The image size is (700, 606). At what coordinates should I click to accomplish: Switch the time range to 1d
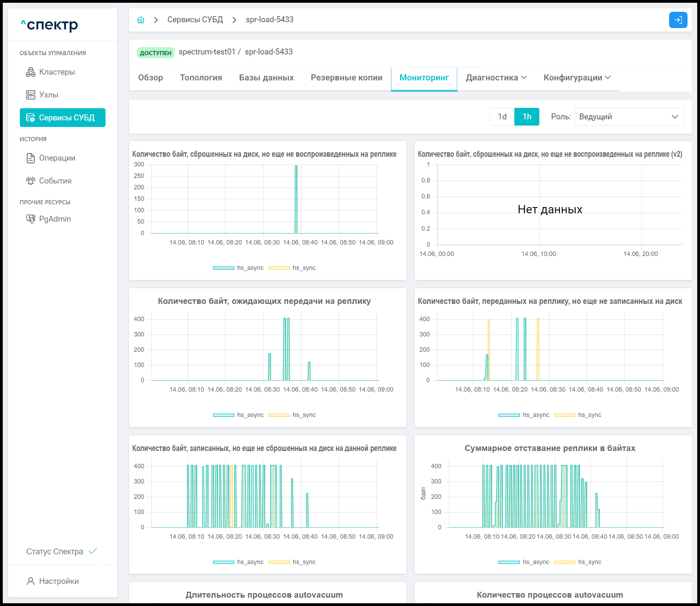(x=502, y=117)
